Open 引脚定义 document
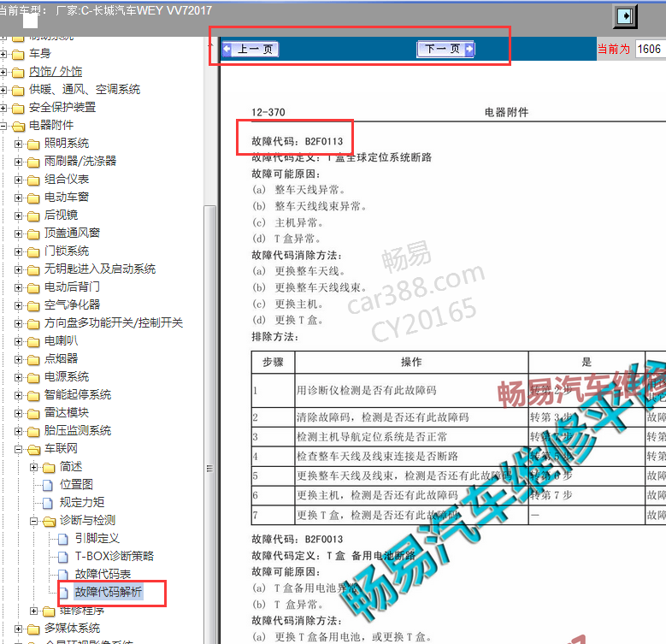This screenshot has height=644, width=666. point(97,538)
